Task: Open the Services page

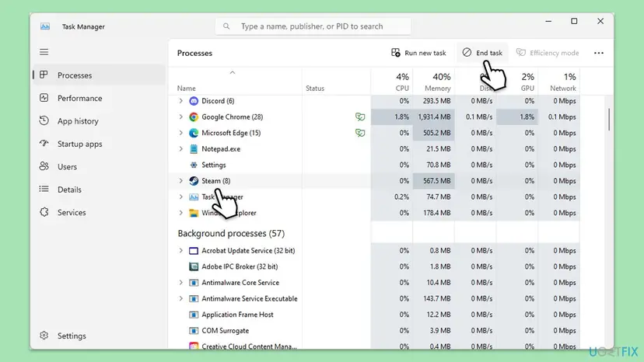Action: point(100,213)
